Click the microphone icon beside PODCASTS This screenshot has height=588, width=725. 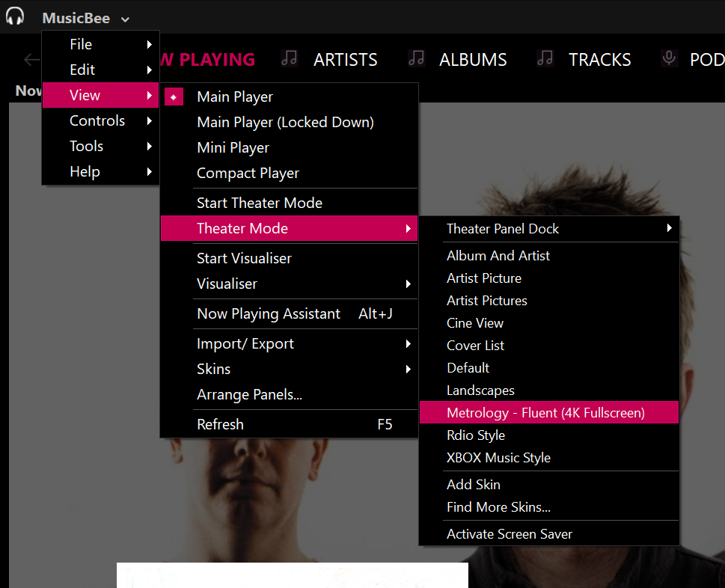click(669, 58)
